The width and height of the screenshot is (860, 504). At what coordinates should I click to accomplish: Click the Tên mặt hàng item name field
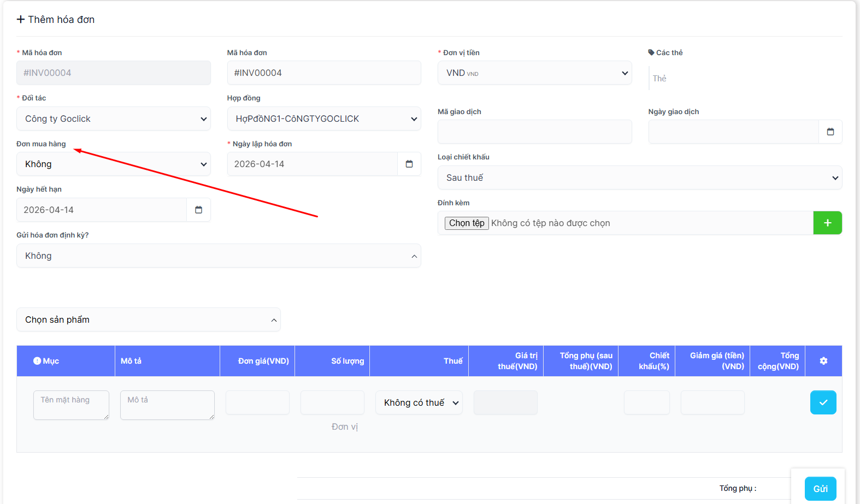[x=71, y=405]
